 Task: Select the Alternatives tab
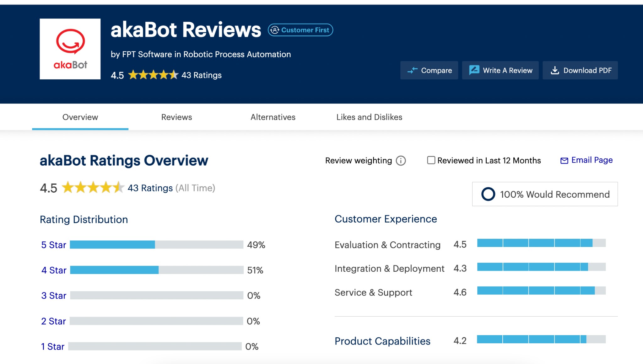[273, 117]
